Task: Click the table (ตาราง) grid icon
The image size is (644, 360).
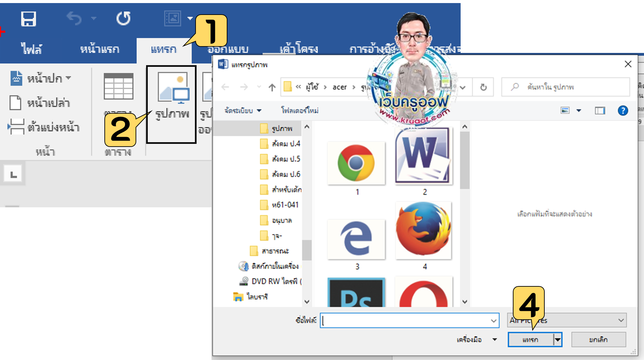Action: coord(118,86)
